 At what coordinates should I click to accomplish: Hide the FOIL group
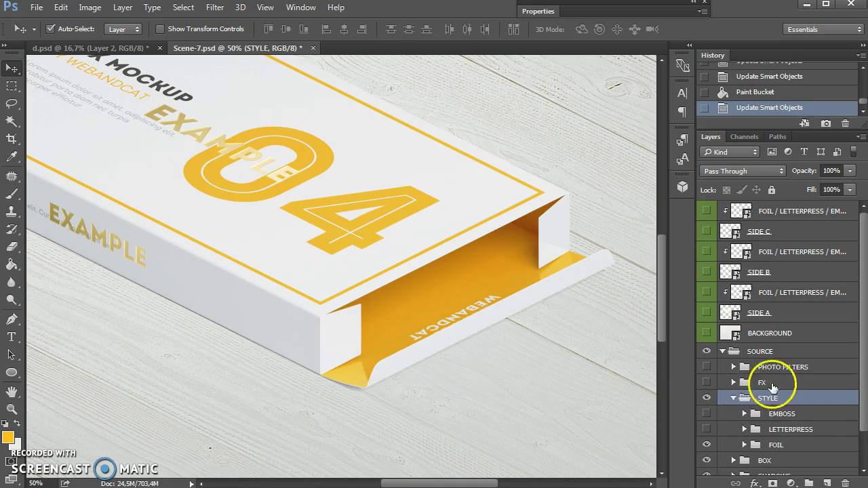tap(706, 445)
